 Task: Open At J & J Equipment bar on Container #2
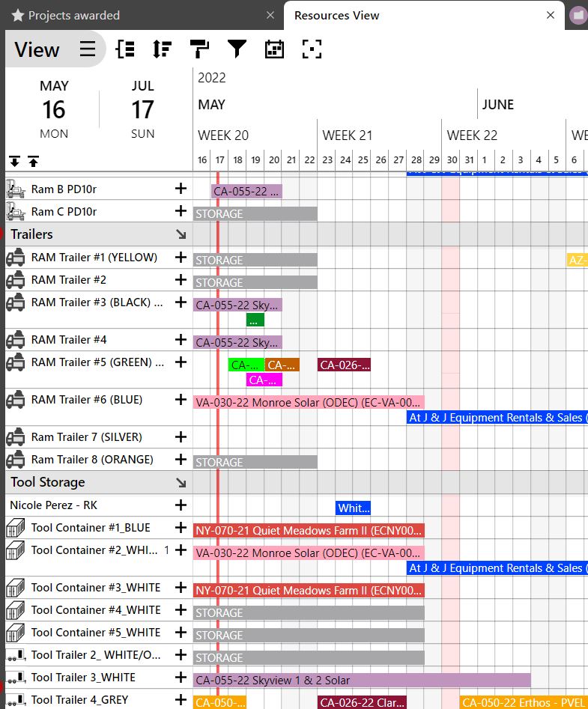pos(497,568)
